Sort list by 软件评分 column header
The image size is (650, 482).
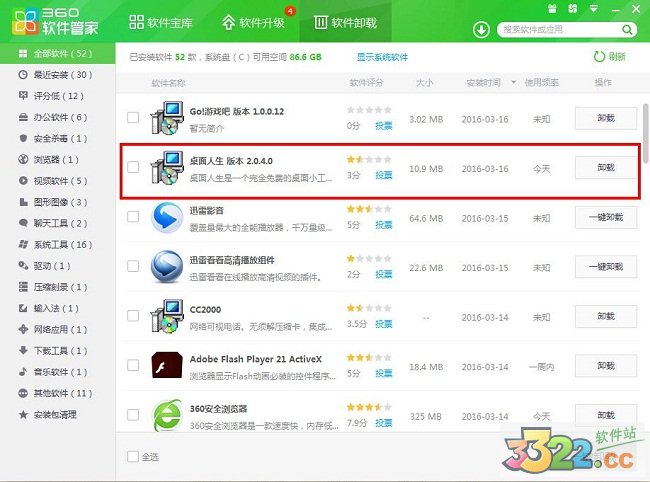pyautogui.click(x=366, y=82)
